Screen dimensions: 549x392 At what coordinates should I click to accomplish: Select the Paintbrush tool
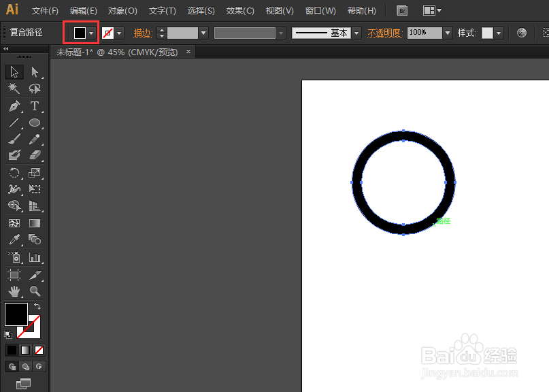click(x=14, y=139)
